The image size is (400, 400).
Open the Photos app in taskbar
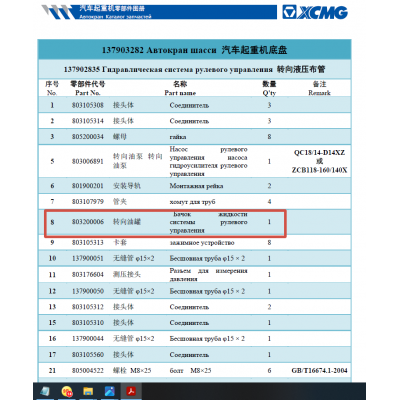[110, 391]
